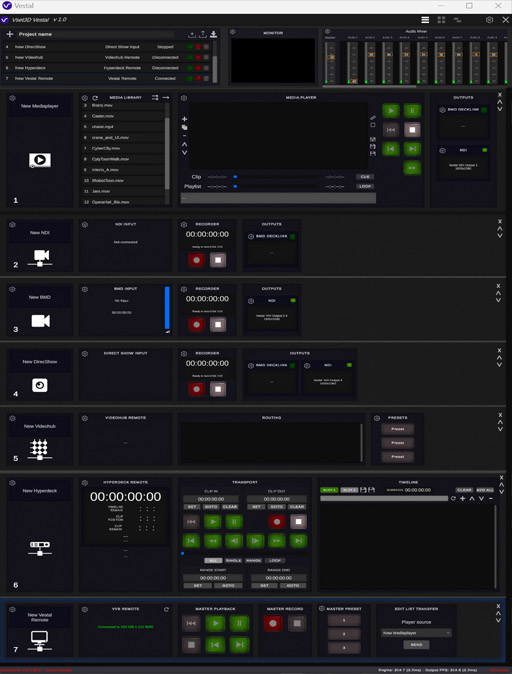
Task: Toggle the LOOP button in Media Player
Action: click(365, 187)
